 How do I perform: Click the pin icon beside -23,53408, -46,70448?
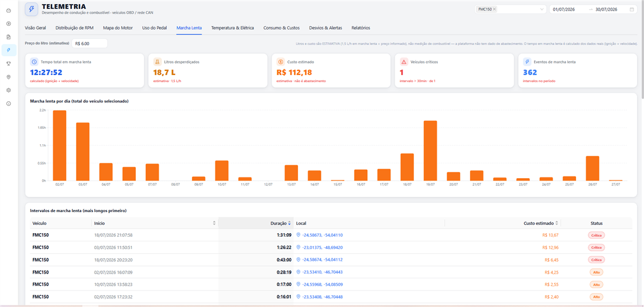(x=298, y=296)
